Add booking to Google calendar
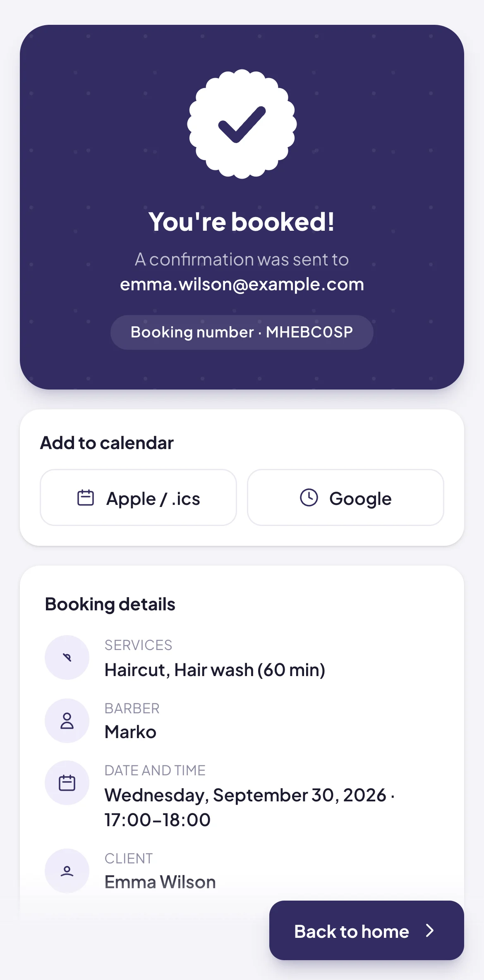Screen dimensions: 484x980 [345, 497]
